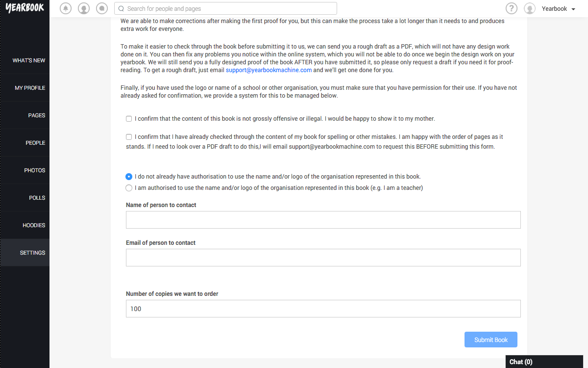588x368 pixels.
Task: Click the support@yearbookmachine.com email link
Action: coord(269,70)
